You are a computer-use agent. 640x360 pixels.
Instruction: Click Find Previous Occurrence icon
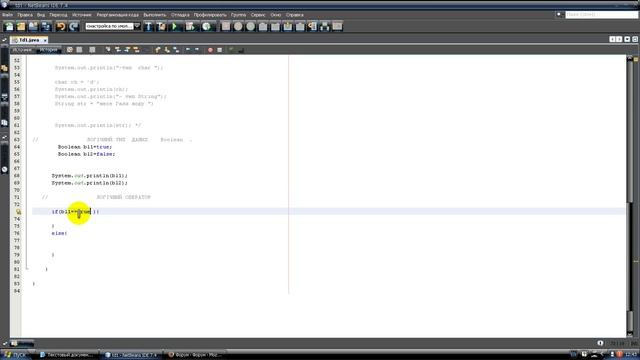[118, 50]
